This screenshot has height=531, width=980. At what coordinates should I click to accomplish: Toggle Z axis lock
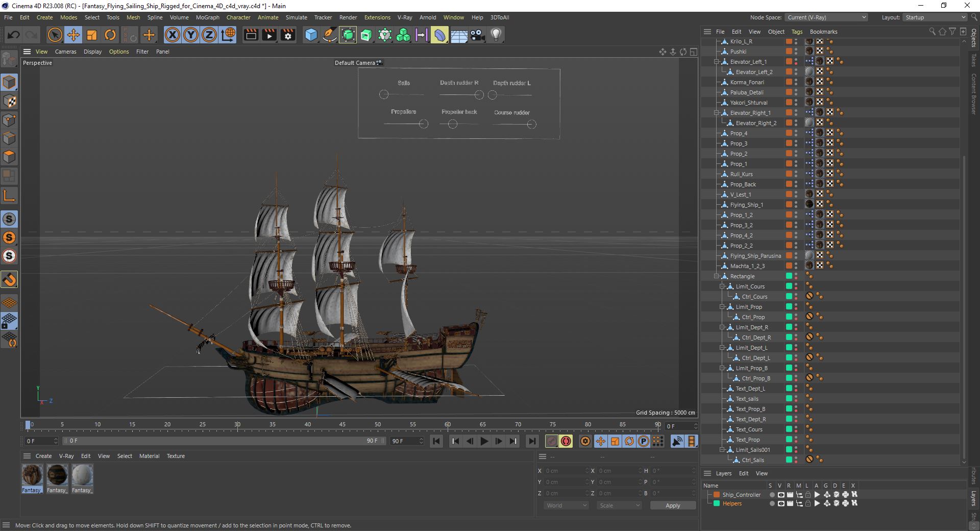click(209, 35)
